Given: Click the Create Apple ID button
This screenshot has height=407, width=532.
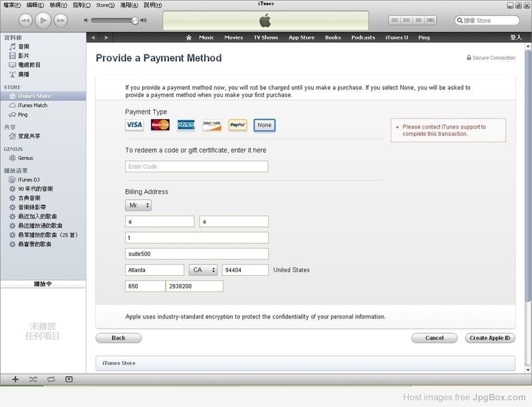Looking at the screenshot, I should 489,338.
